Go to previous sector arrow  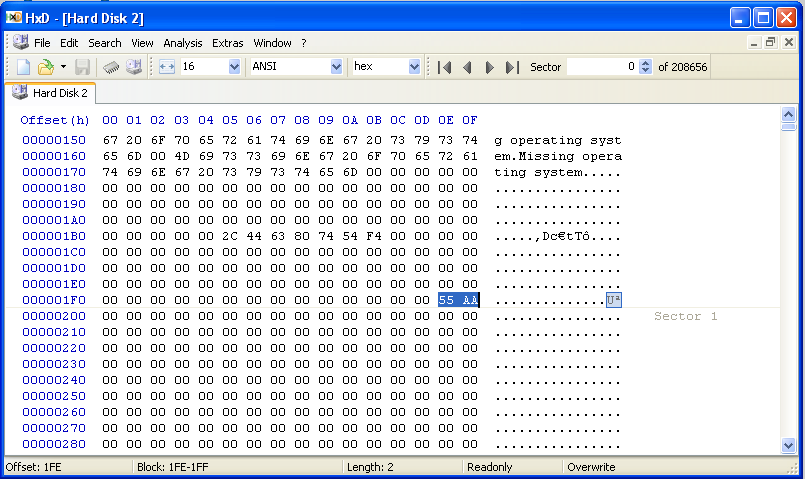pyautogui.click(x=467, y=67)
